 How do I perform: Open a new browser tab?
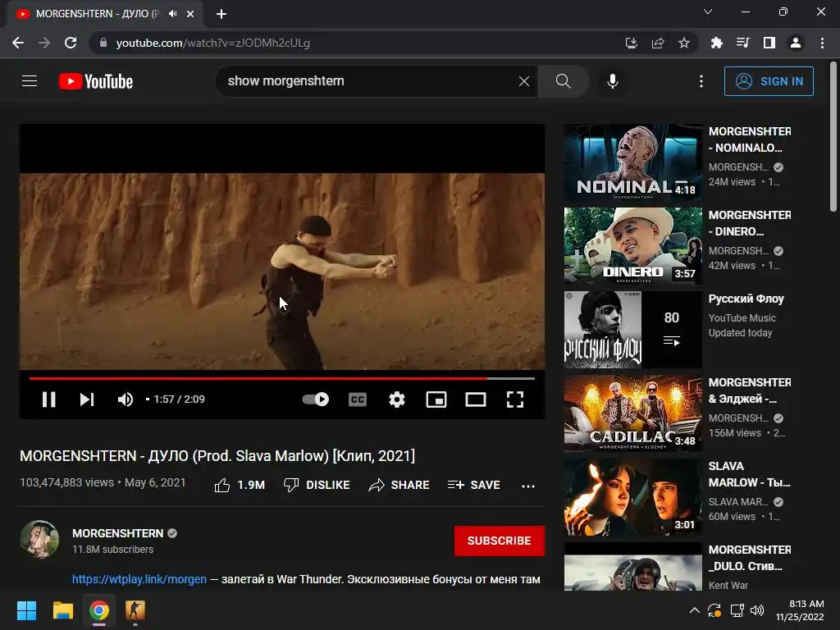[221, 14]
